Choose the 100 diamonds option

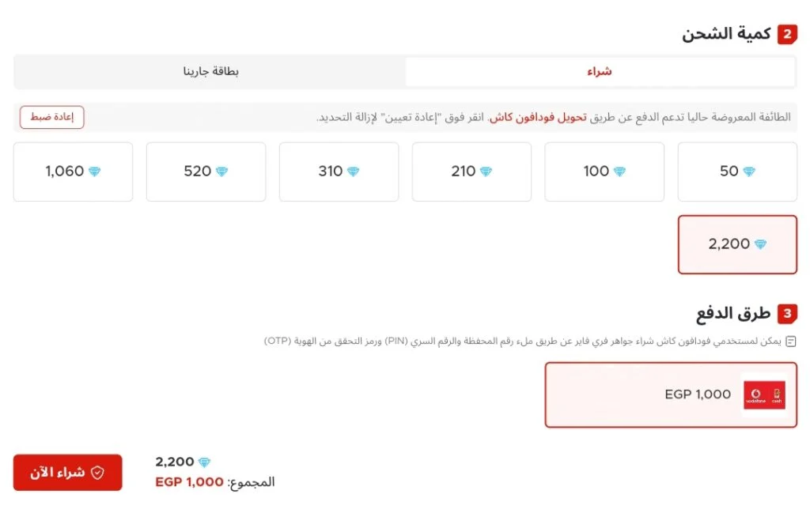pos(604,172)
